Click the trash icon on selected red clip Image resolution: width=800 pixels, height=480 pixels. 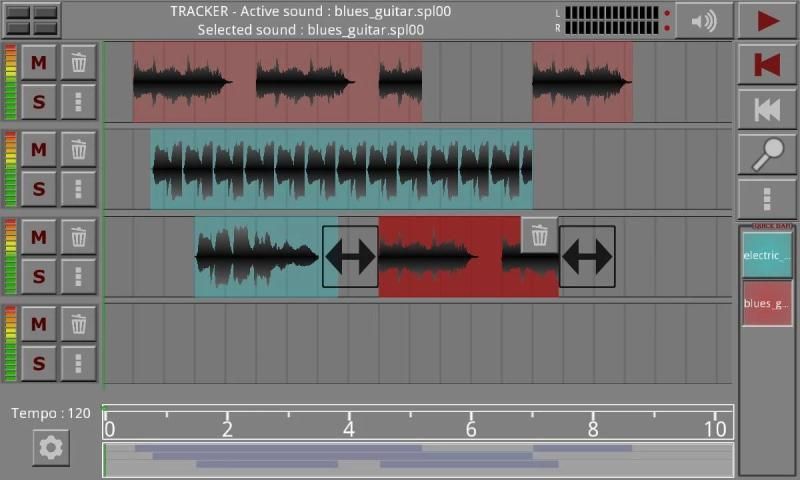539,235
